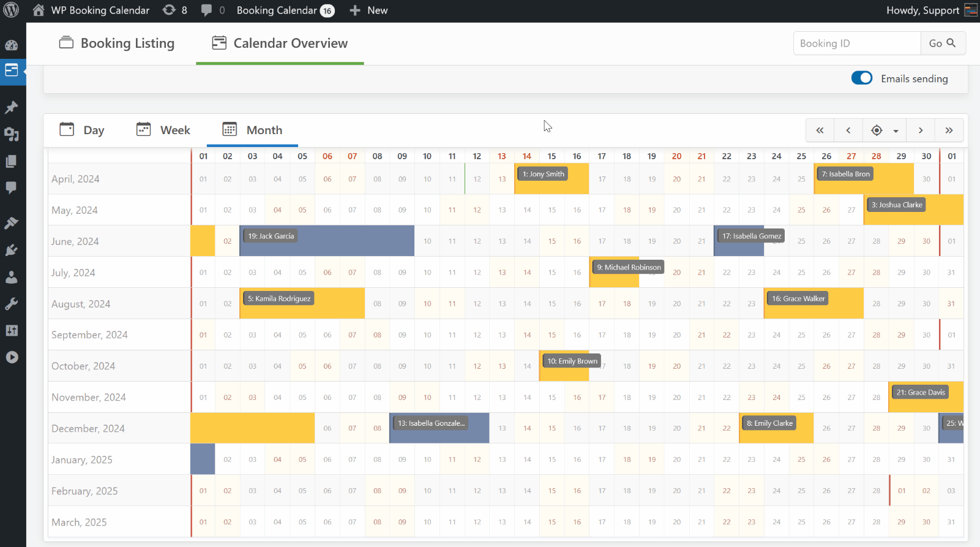Jump forward with double-right arrow button
The height and width of the screenshot is (547, 980).
(949, 130)
